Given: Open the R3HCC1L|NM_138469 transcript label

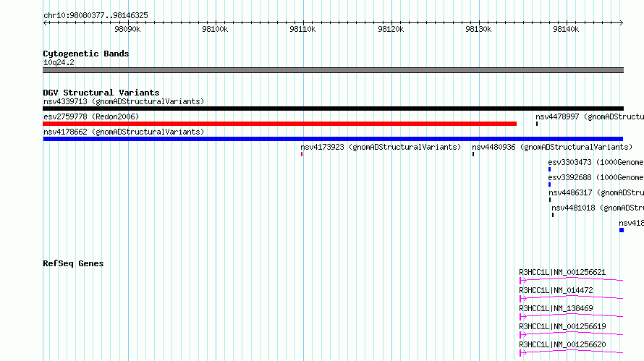Looking at the screenshot, I should tap(556, 308).
